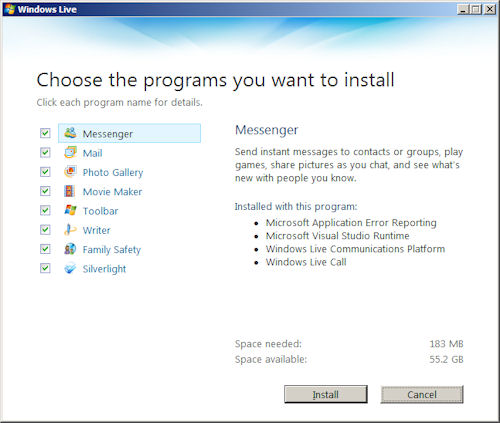View Writer program details

pos(96,230)
